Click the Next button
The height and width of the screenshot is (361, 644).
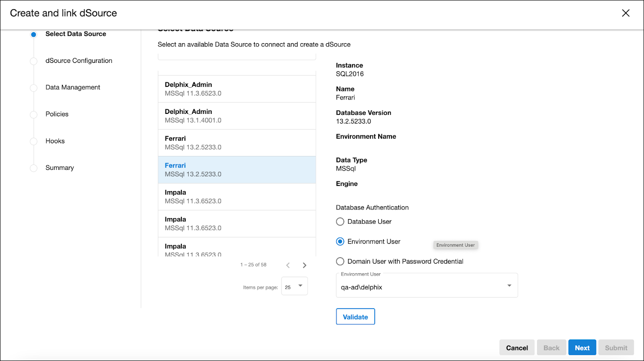click(x=582, y=348)
